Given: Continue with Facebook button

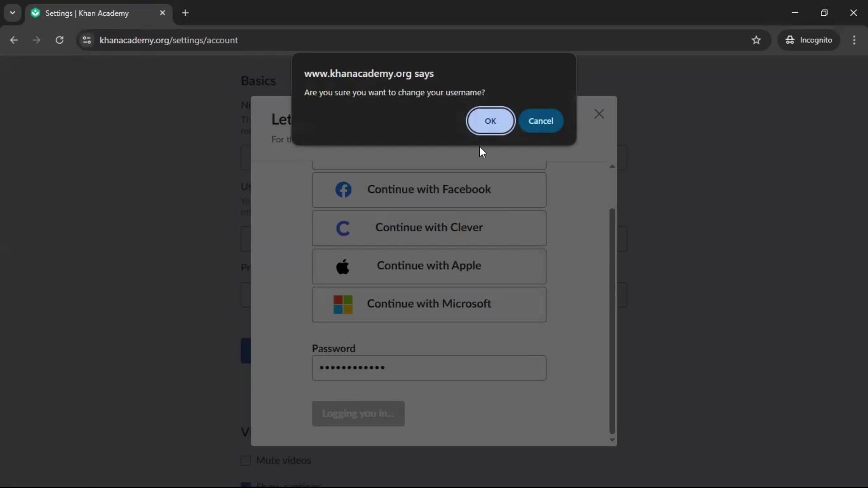Looking at the screenshot, I should (x=429, y=190).
